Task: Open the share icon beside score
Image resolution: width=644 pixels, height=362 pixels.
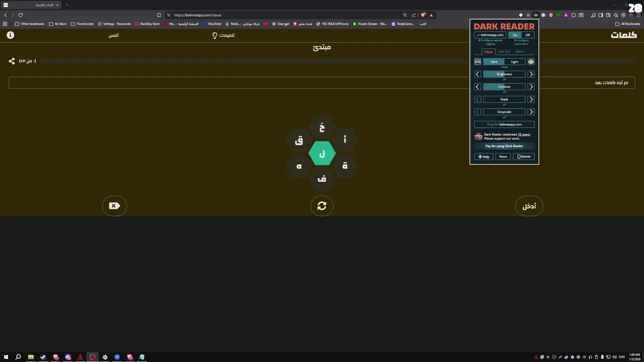Action: (12, 61)
